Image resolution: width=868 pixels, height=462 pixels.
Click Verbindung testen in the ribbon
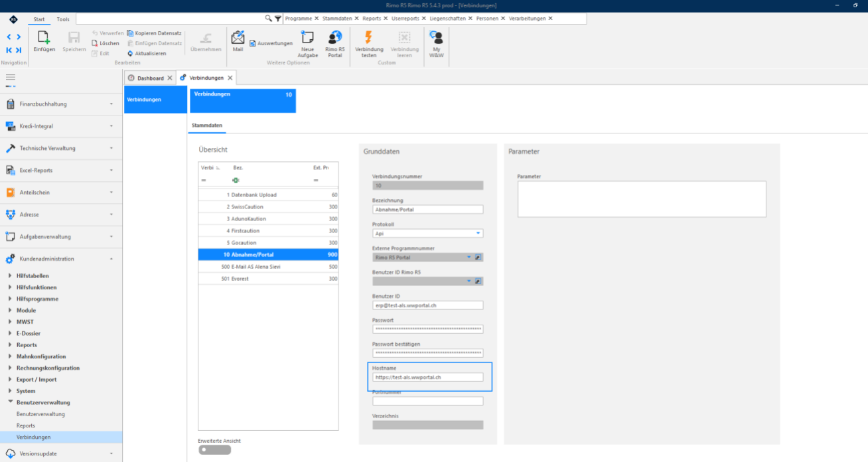coord(369,44)
